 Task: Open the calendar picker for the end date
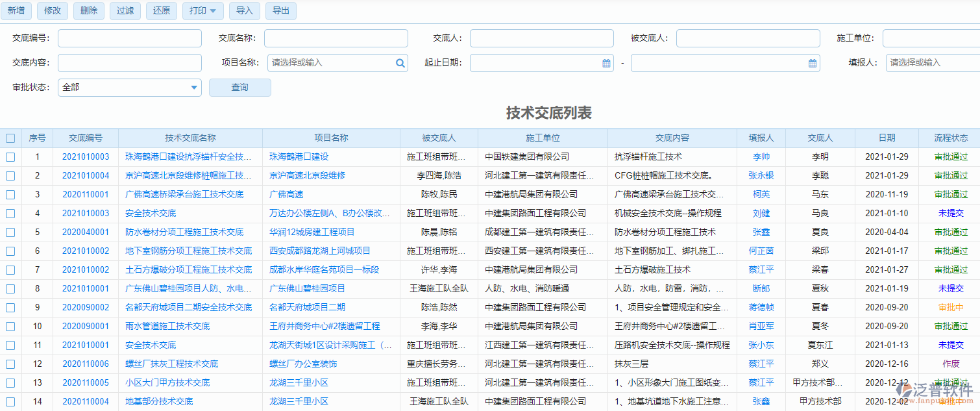point(811,62)
